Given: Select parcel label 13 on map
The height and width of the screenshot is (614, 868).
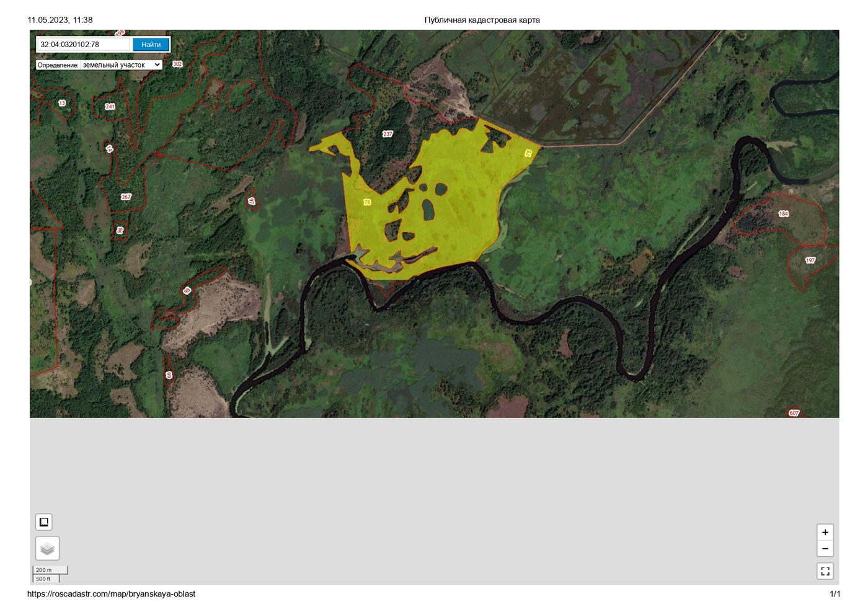Looking at the screenshot, I should pos(62,103).
